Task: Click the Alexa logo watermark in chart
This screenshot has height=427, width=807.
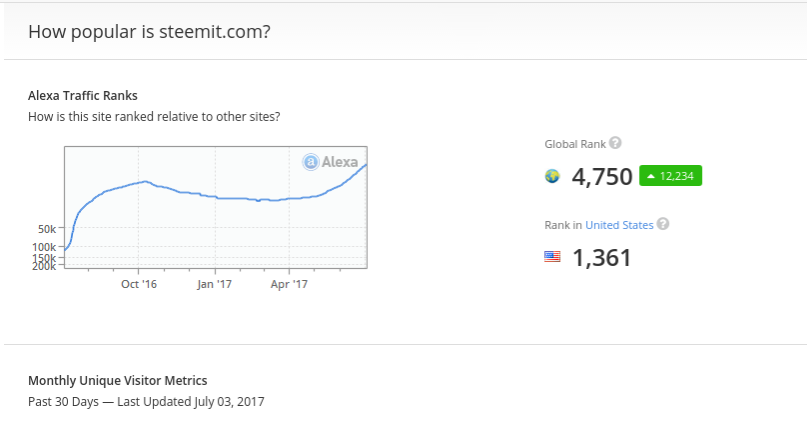Action: [x=332, y=161]
